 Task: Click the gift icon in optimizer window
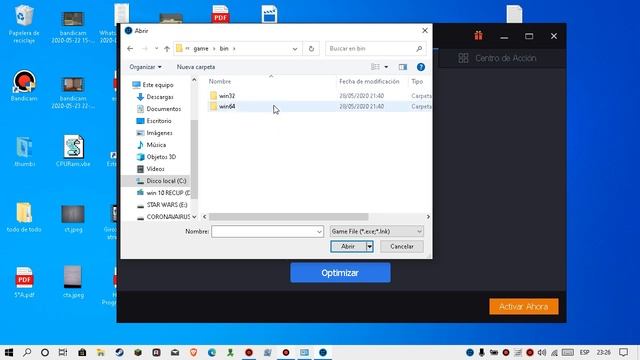[478, 36]
